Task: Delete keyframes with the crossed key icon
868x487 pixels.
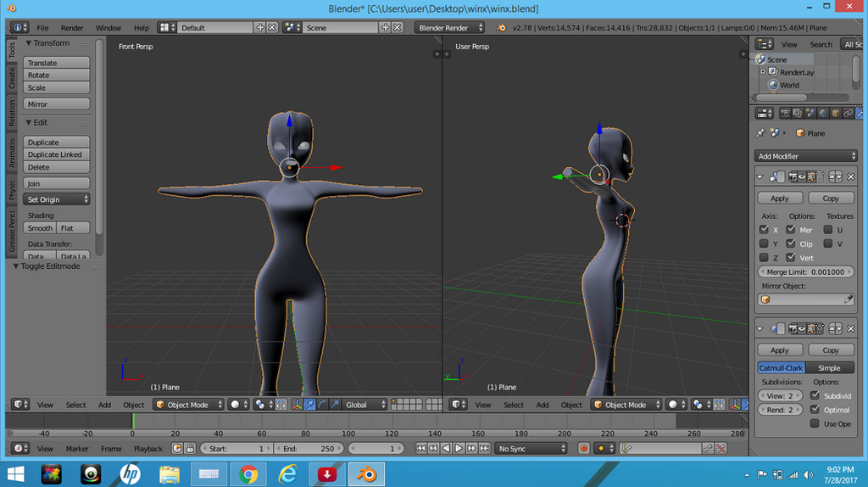Action: coord(721,449)
